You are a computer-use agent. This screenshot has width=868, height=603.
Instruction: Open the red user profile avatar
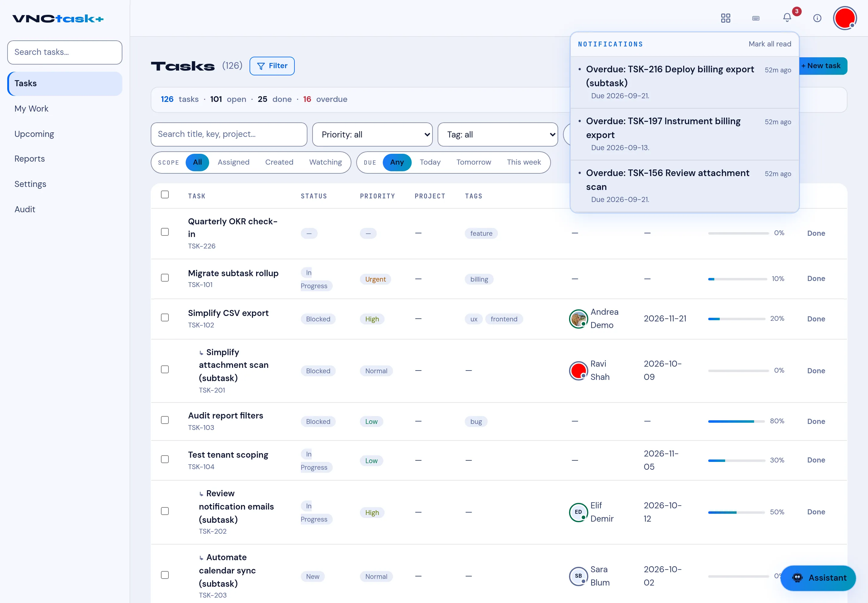pos(845,18)
